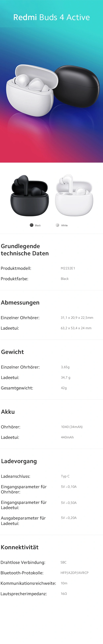Click the 'Typ C' charging port value
This screenshot has height=644, width=103.
coord(65,476)
